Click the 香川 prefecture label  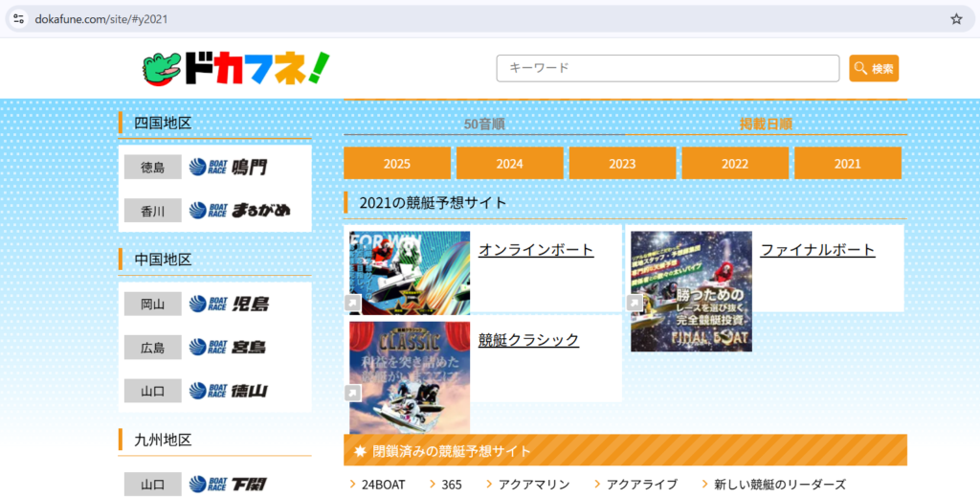(x=152, y=211)
